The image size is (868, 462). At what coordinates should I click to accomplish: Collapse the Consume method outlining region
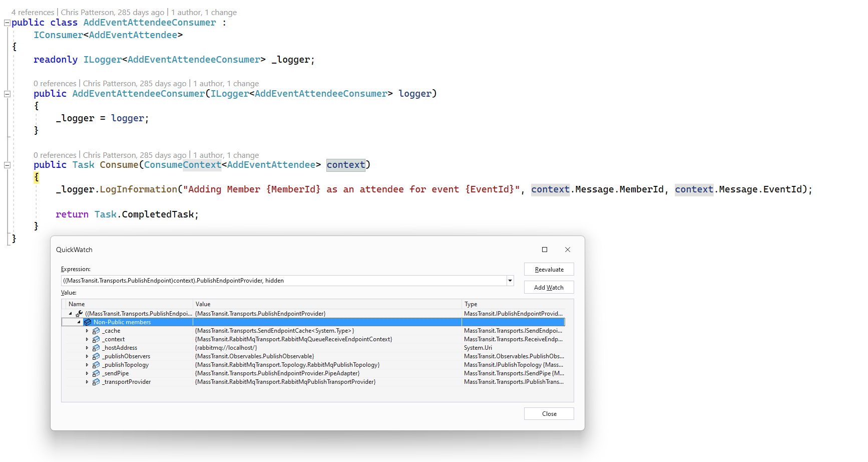[x=7, y=165]
